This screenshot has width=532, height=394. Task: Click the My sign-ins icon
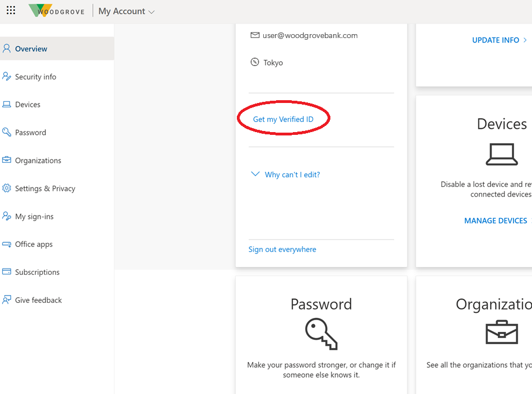(x=7, y=215)
